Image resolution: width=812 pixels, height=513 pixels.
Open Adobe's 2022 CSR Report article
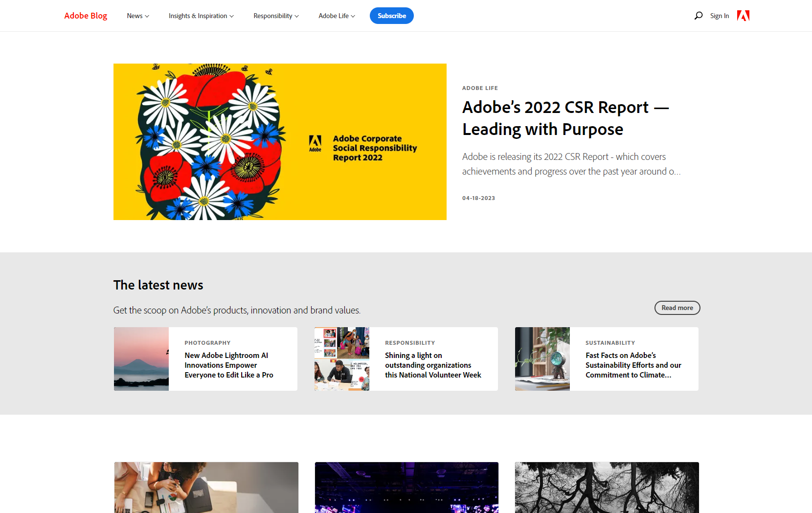tap(565, 117)
